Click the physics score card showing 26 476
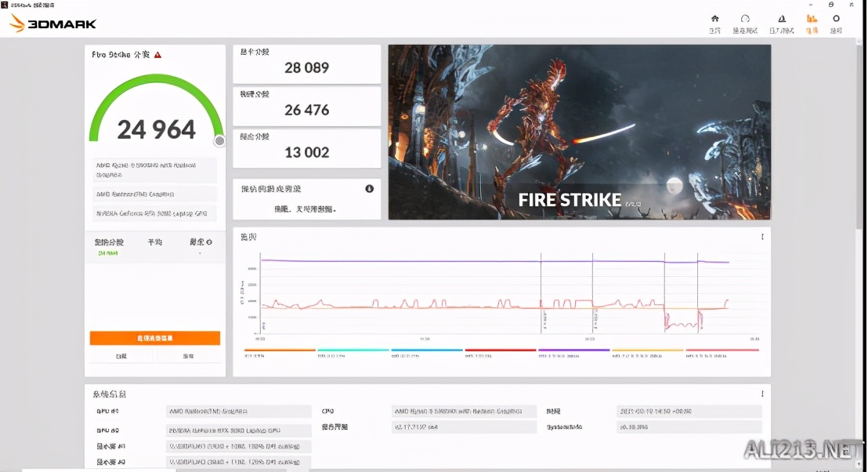 tap(306, 107)
